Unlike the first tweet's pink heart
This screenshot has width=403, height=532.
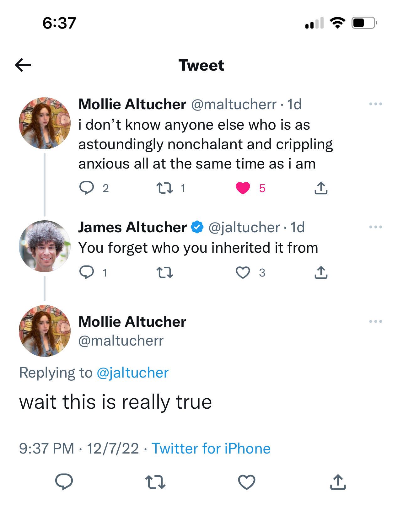pyautogui.click(x=243, y=188)
